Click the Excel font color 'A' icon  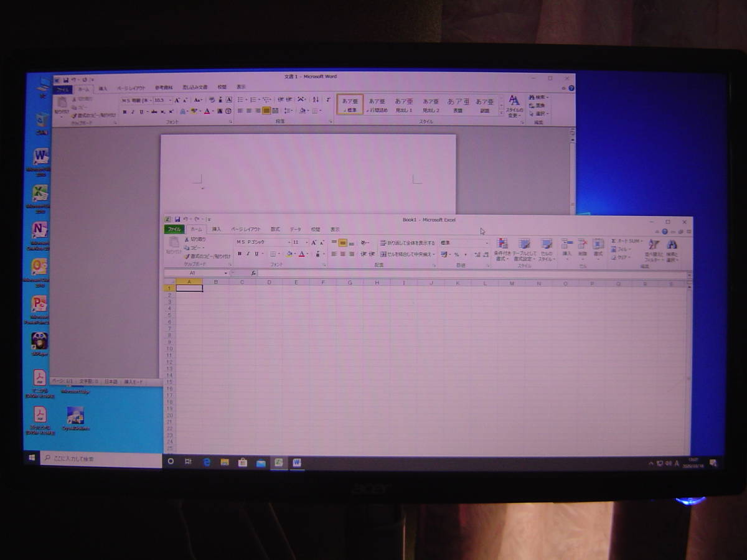(x=301, y=254)
